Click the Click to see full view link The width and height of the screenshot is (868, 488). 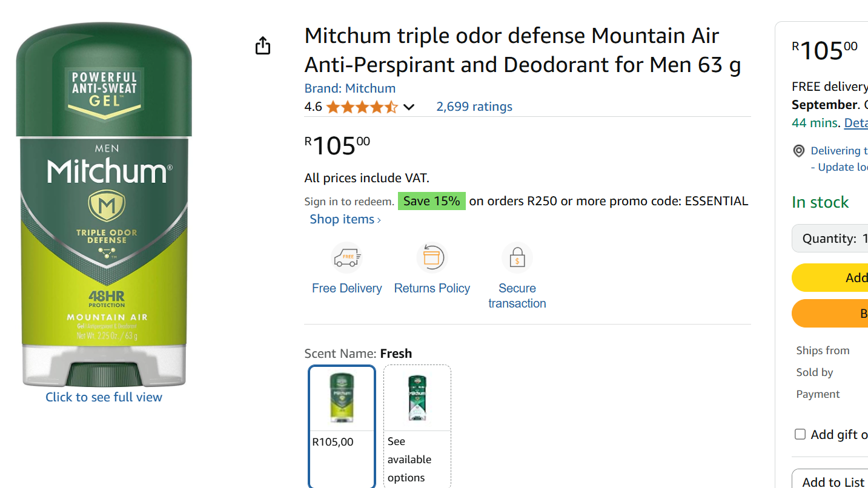(x=104, y=397)
